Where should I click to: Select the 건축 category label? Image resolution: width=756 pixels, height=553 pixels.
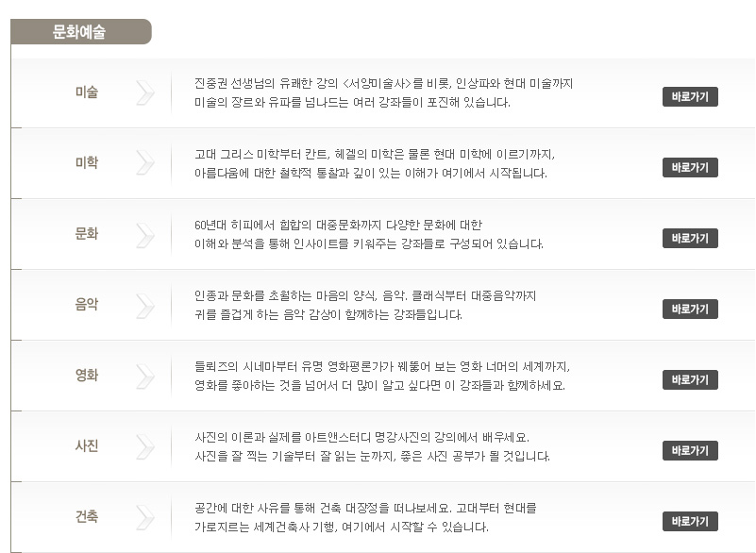87,516
